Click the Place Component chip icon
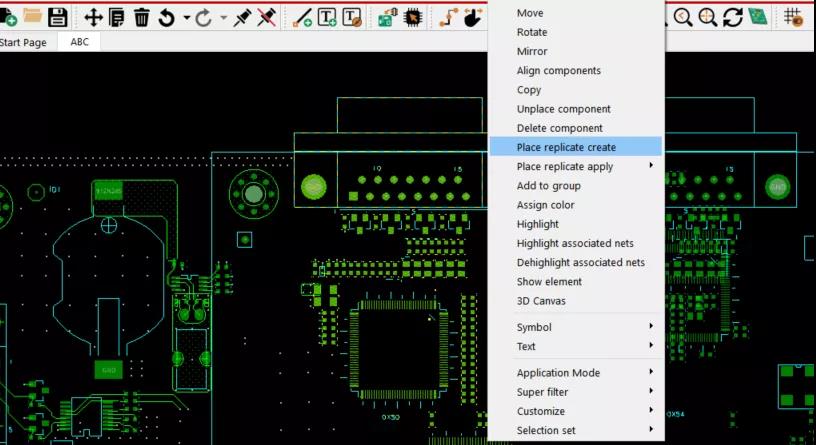The image size is (816, 445). (413, 18)
